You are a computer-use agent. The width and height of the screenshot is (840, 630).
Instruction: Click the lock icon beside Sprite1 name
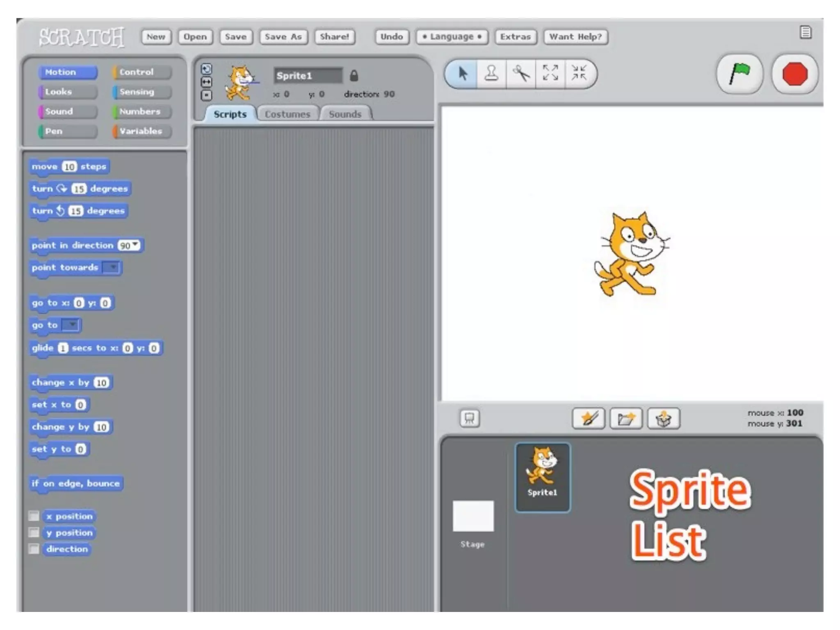354,75
